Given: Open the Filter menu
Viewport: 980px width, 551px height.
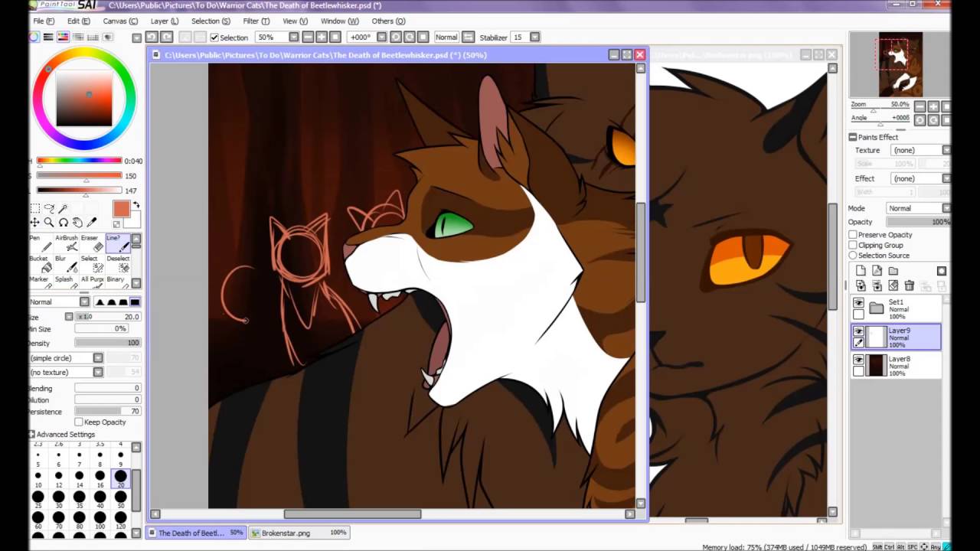Looking at the screenshot, I should pos(256,21).
